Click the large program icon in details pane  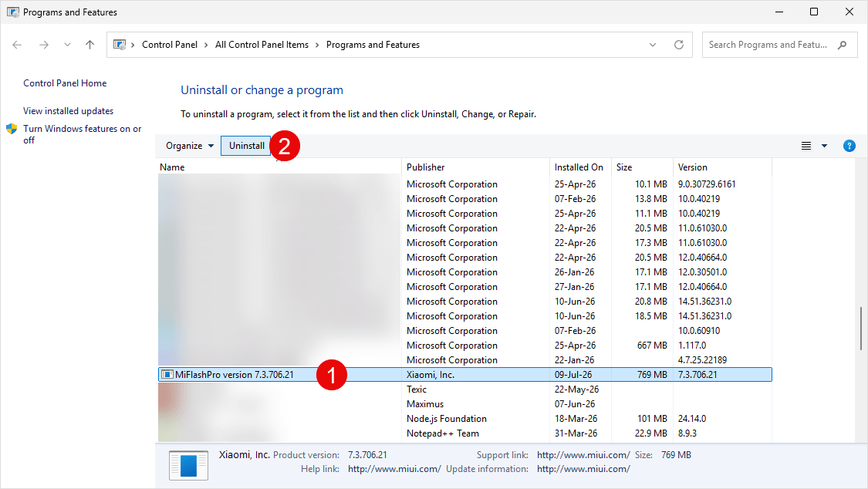click(188, 465)
